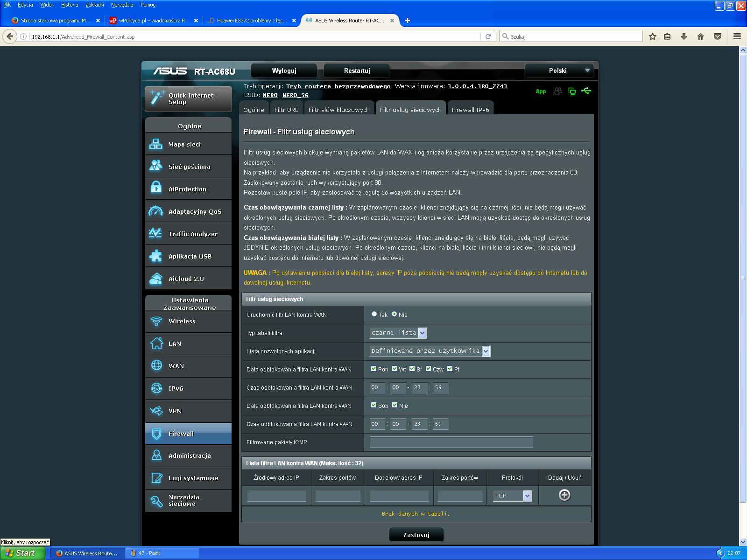Click the Wireless signal icon in sidebar
Viewport: 747px width, 560px height.
coord(156,321)
